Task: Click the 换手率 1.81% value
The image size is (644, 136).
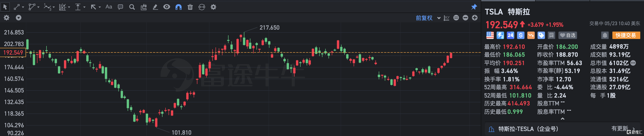Action: coord(511,79)
